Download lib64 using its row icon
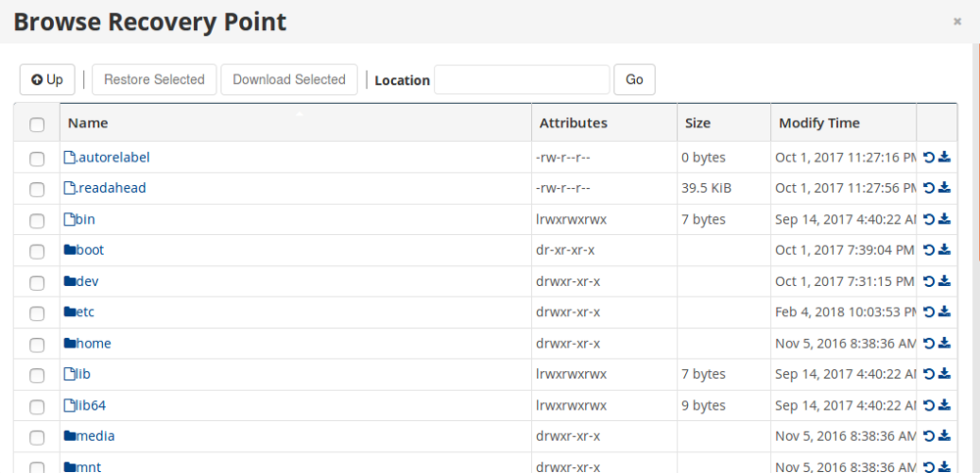Screen dimensions: 980x473 click(945, 404)
